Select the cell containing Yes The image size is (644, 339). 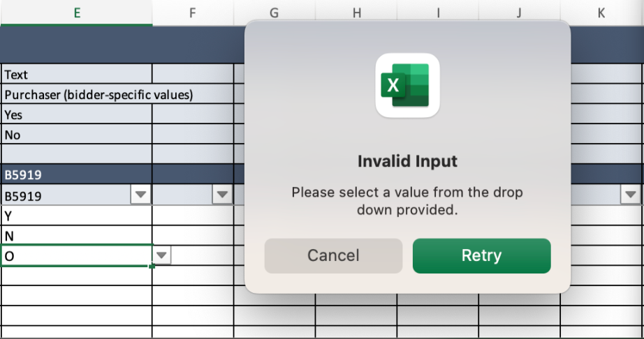(76, 114)
